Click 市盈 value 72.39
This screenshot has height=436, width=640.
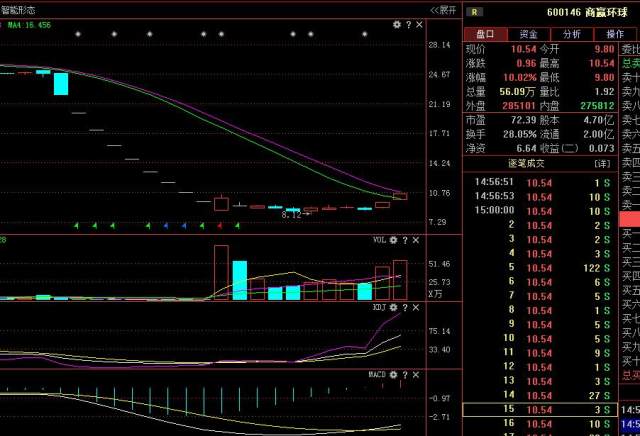tap(523, 120)
